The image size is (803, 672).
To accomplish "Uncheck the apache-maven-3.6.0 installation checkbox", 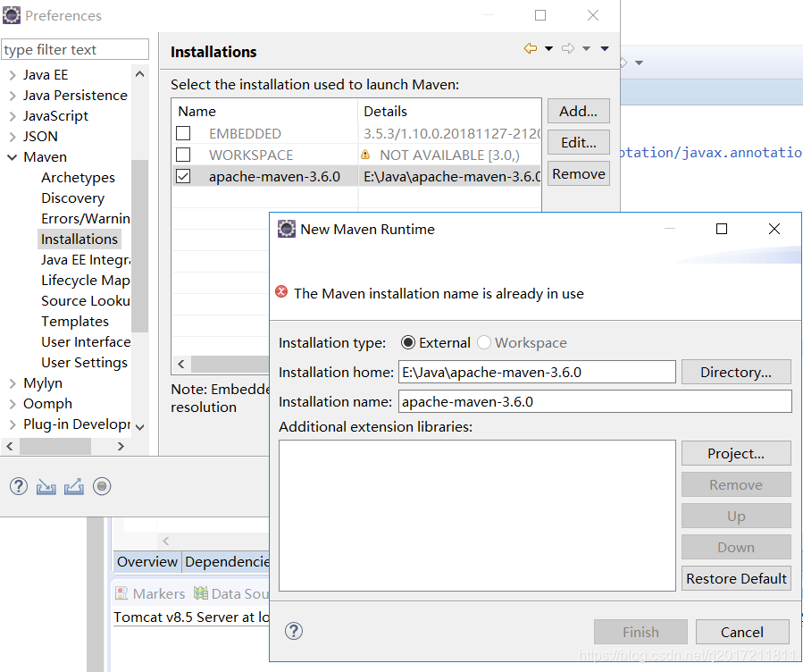I will (x=183, y=176).
